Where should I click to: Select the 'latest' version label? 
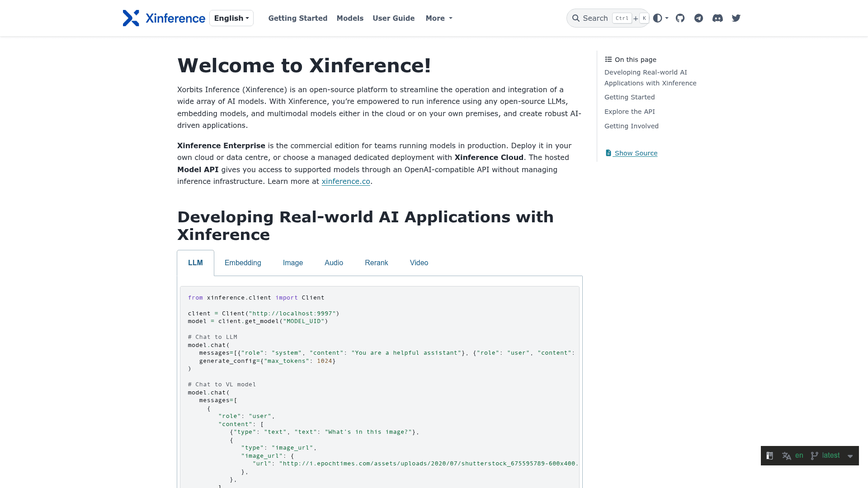pyautogui.click(x=831, y=455)
